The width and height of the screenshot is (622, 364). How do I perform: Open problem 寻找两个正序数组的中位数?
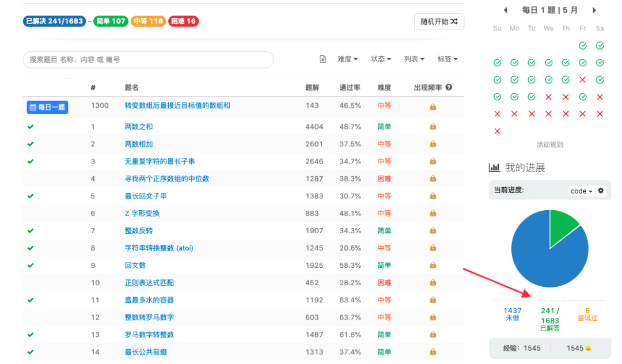click(x=167, y=179)
